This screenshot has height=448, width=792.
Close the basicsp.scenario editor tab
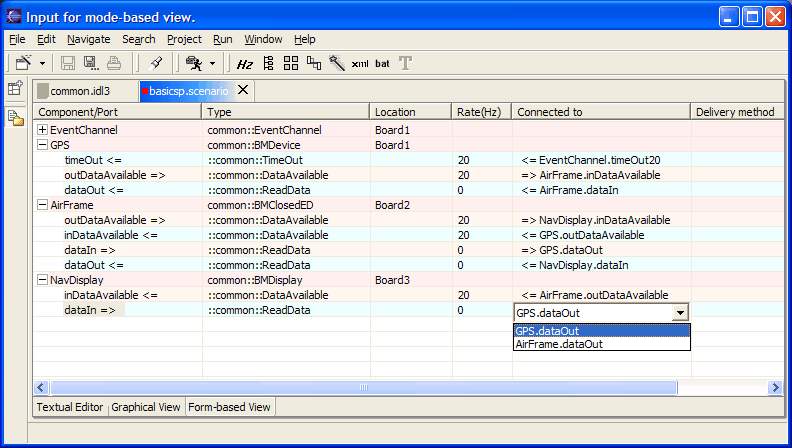click(243, 91)
